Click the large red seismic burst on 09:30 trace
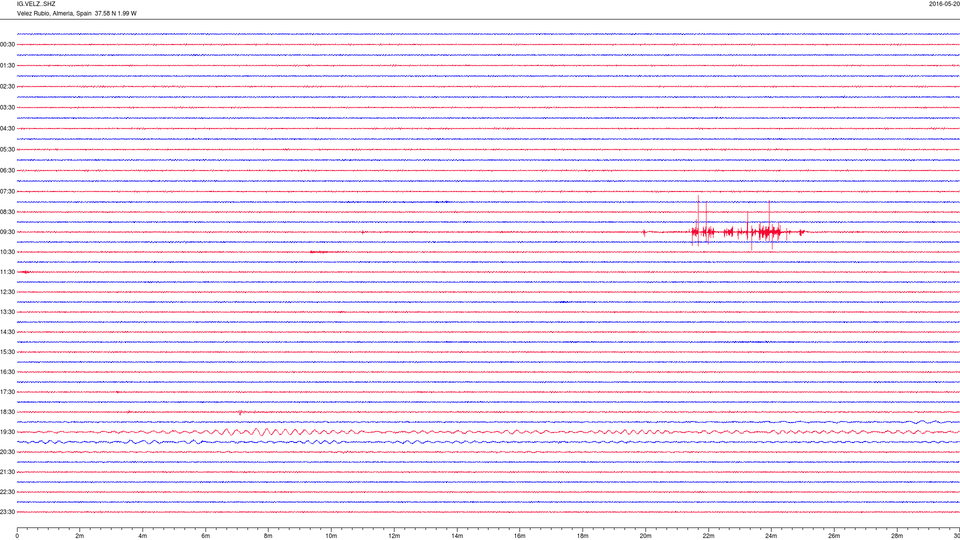This screenshot has height=540, width=960. (x=747, y=231)
